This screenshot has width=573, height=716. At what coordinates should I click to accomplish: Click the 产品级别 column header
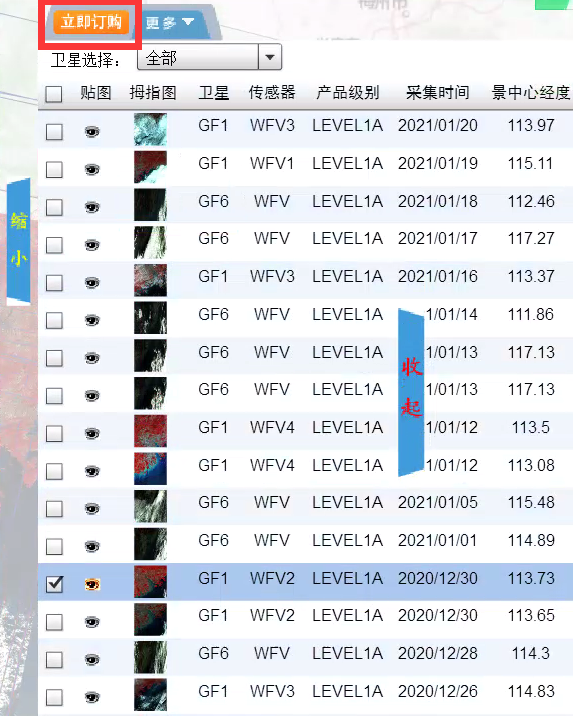(x=348, y=93)
